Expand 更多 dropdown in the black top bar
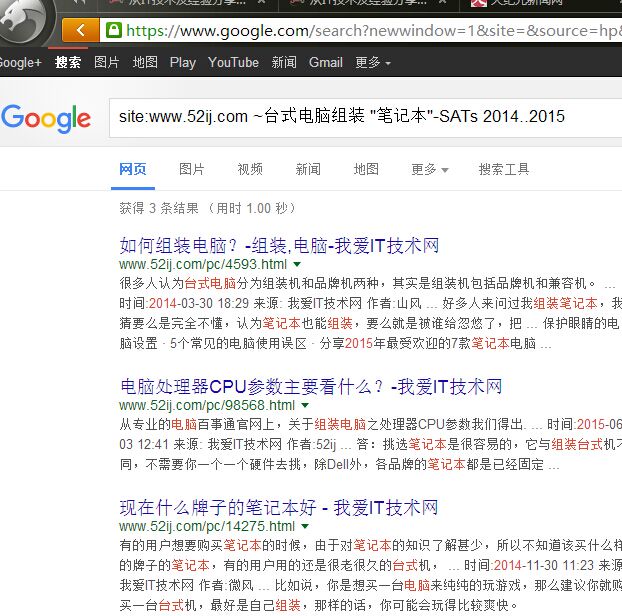The width and height of the screenshot is (622, 616). [373, 62]
